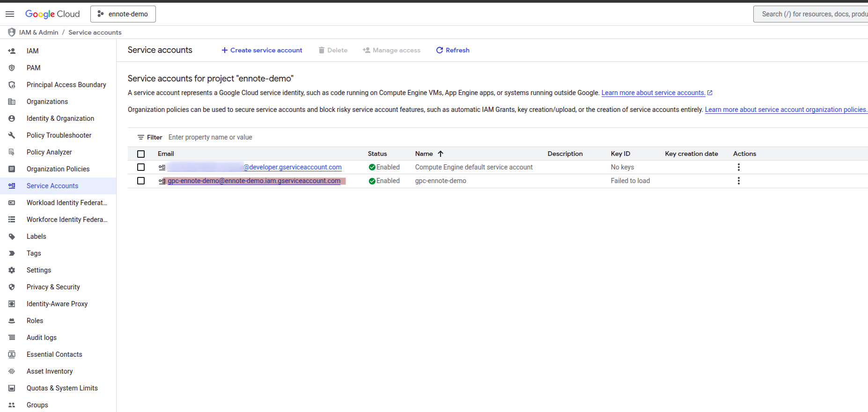Check the gpc-ennote-demo account checkbox
Viewport: 868px width, 412px height.
(x=141, y=181)
